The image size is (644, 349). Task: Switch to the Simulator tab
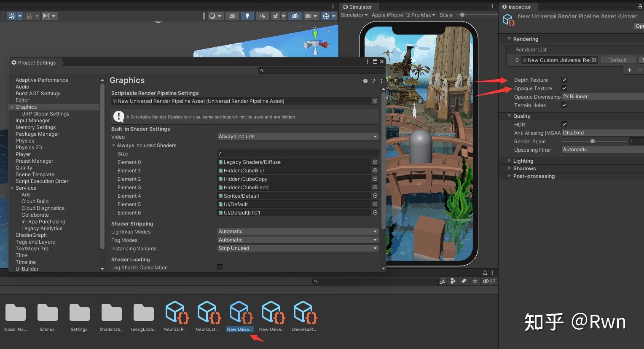pos(357,7)
